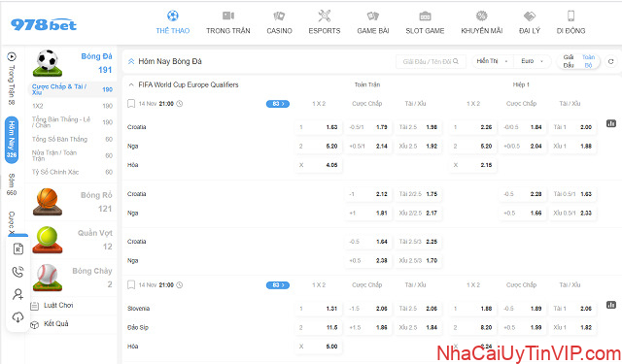The height and width of the screenshot is (364, 622).
Task: Open the Hiển Thị dropdown
Action: (492, 61)
